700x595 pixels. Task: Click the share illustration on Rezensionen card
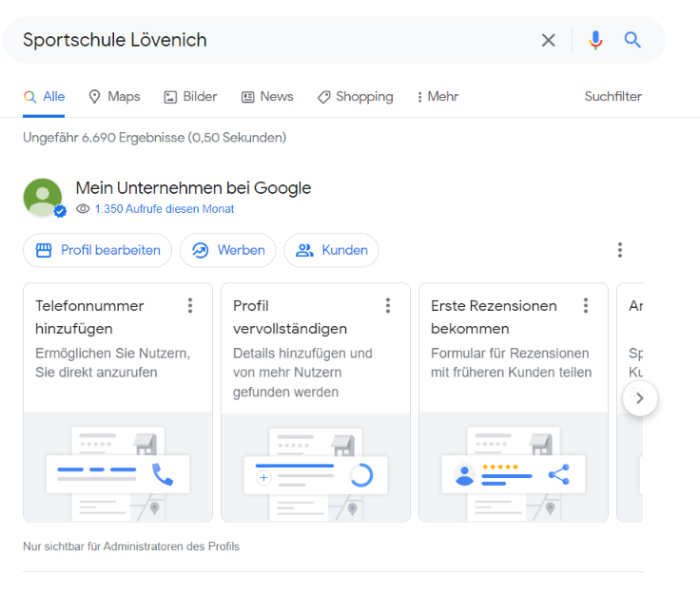click(559, 474)
